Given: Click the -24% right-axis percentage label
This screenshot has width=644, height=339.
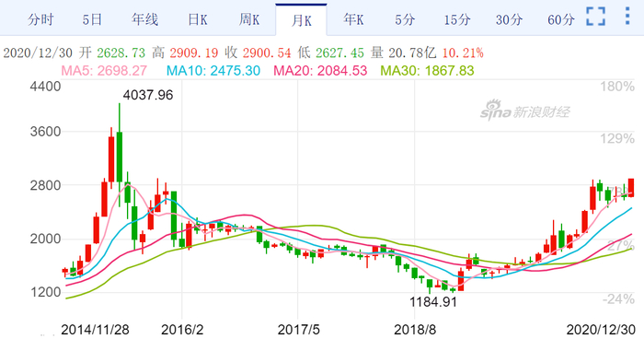Looking at the screenshot, I should (x=618, y=299).
